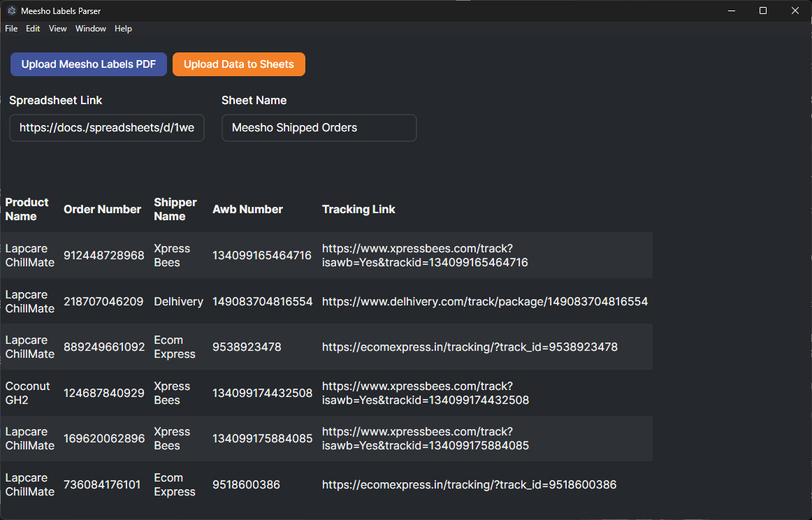This screenshot has height=520, width=812.
Task: Select order number 218707046209
Action: tap(103, 301)
